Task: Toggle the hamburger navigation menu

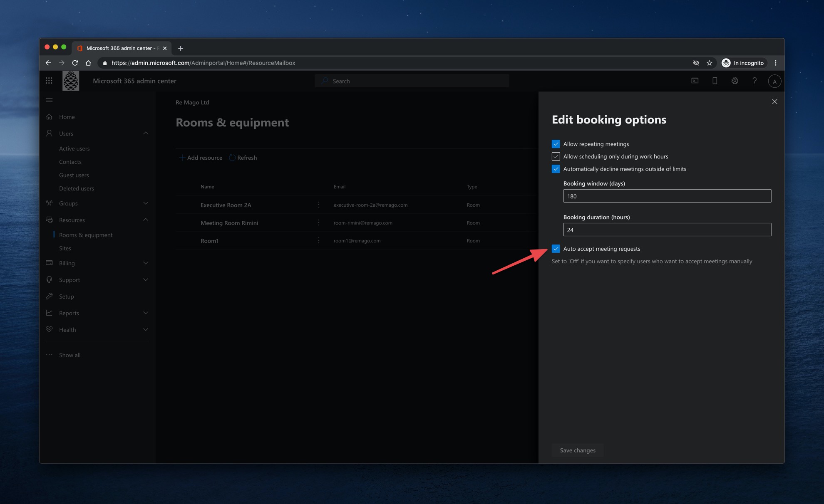Action: [x=49, y=100]
